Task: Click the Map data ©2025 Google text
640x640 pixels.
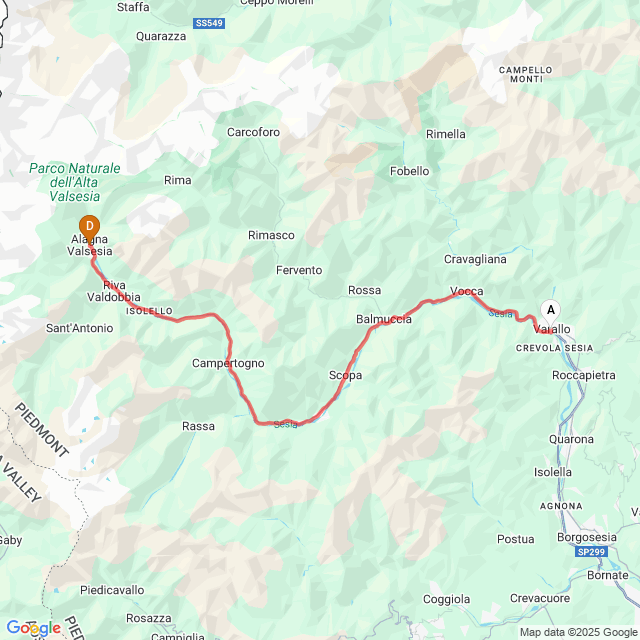Action: pyautogui.click(x=579, y=632)
